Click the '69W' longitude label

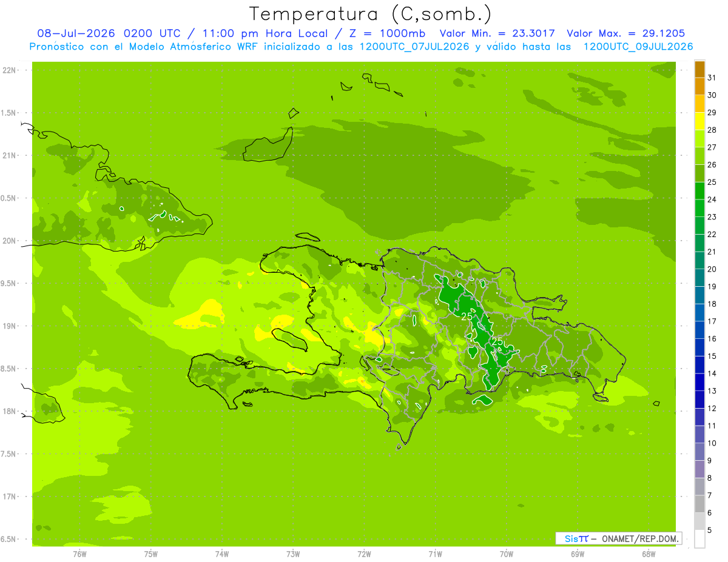click(578, 554)
